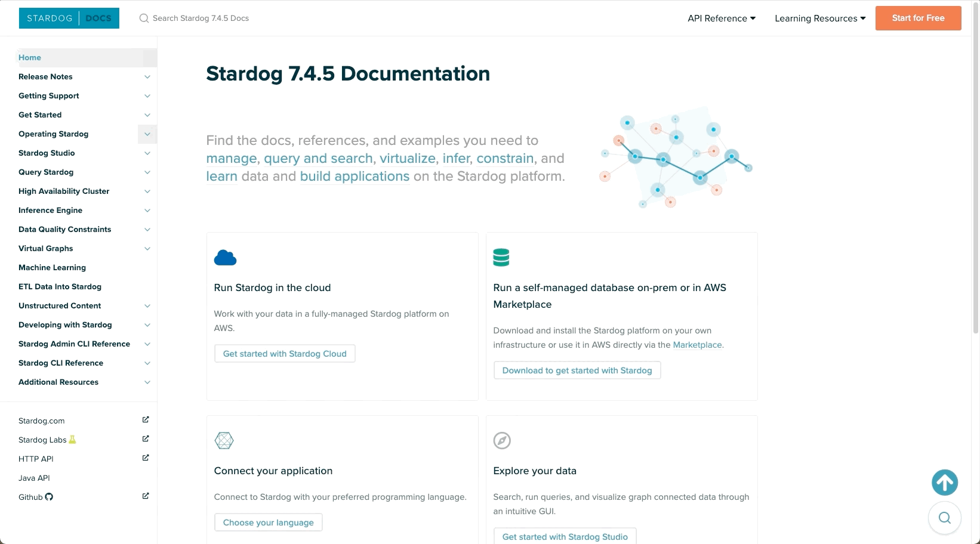Expand the Additional Resources chevron
Viewport: 980px width, 544px height.
(x=147, y=382)
